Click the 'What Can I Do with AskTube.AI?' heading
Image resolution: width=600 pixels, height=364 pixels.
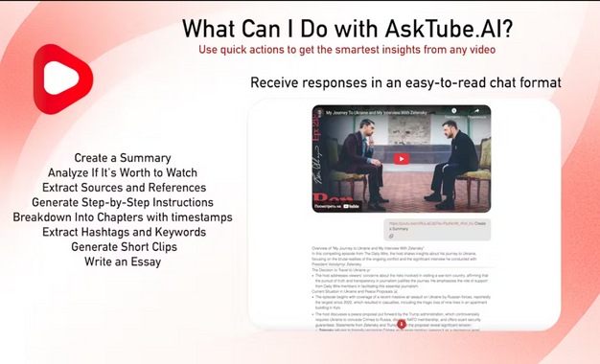pos(347,29)
